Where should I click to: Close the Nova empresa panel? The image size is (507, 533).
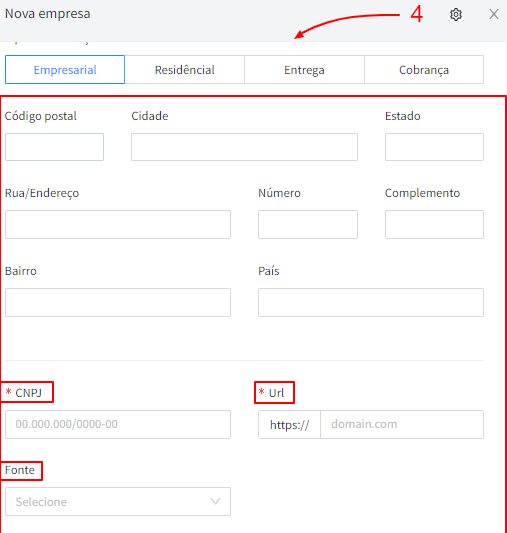click(494, 14)
